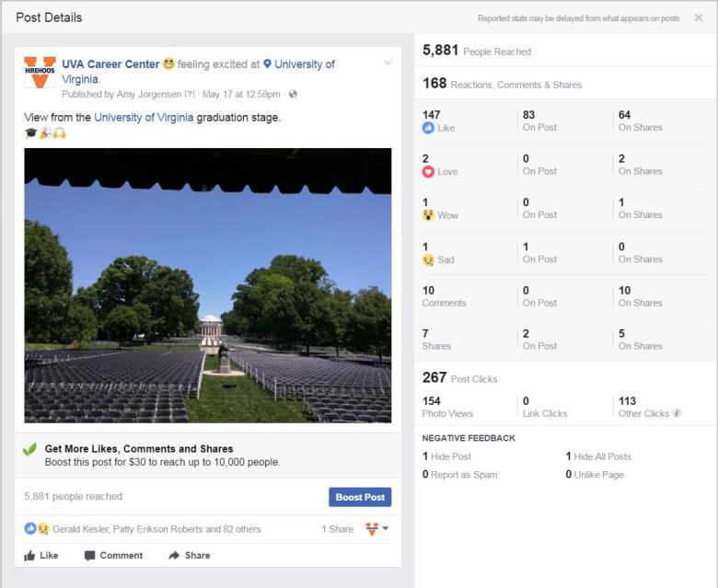
Task: Click the 1 Share count link
Action: coord(338,529)
